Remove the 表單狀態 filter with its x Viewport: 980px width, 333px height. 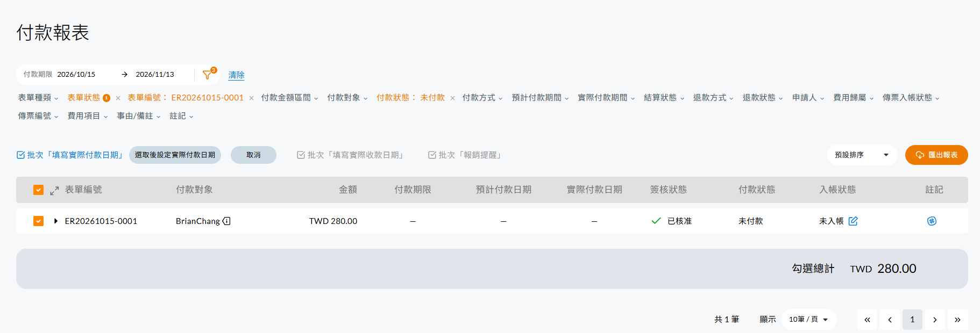pos(118,98)
